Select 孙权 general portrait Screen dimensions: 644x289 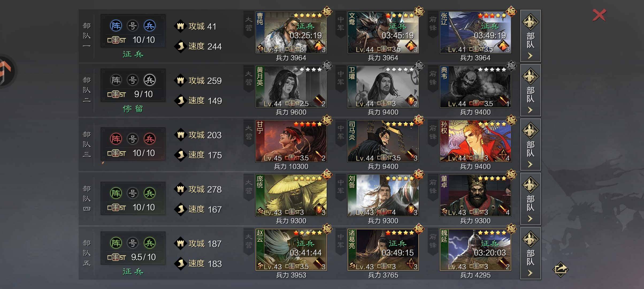click(475, 141)
